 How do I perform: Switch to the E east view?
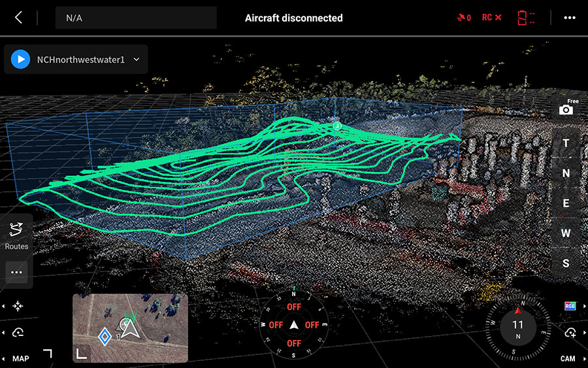[x=566, y=203]
